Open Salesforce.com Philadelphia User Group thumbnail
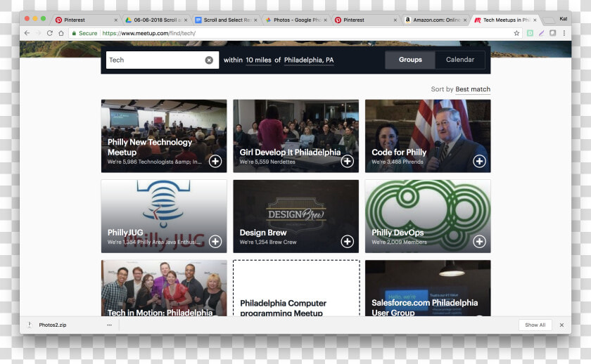This screenshot has width=591, height=364. 428,288
